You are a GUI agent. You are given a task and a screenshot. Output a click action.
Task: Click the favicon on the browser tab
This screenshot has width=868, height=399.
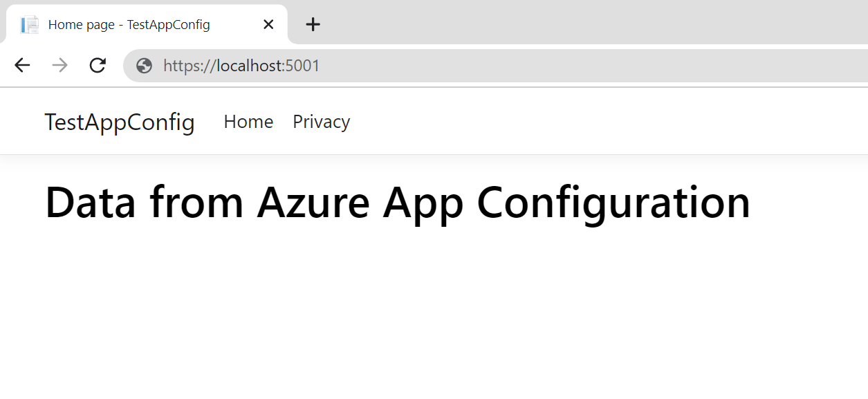click(x=30, y=24)
